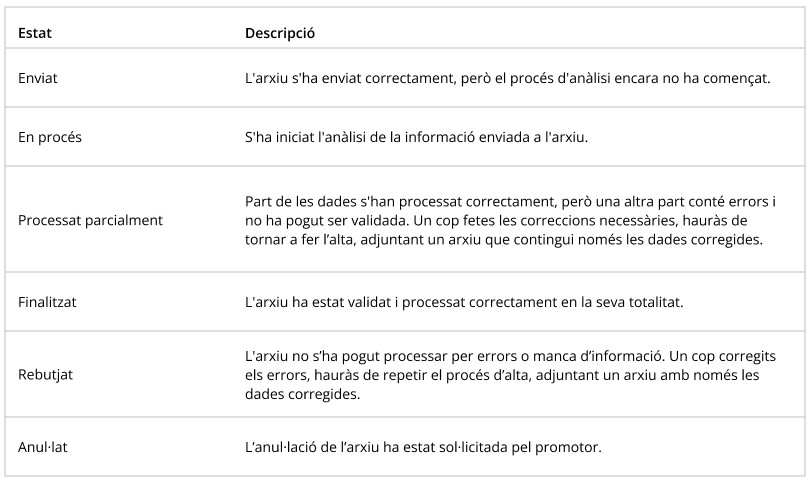Select the En procés status cell

pos(50,138)
